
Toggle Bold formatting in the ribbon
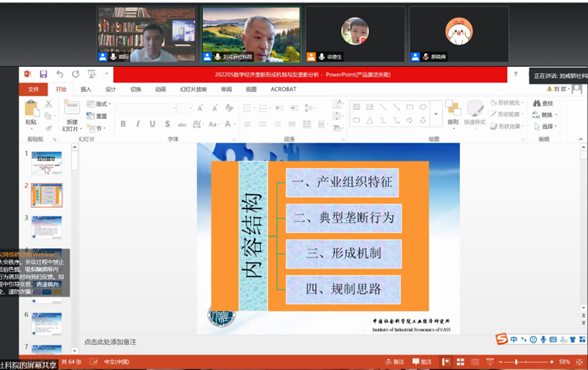tap(123, 124)
